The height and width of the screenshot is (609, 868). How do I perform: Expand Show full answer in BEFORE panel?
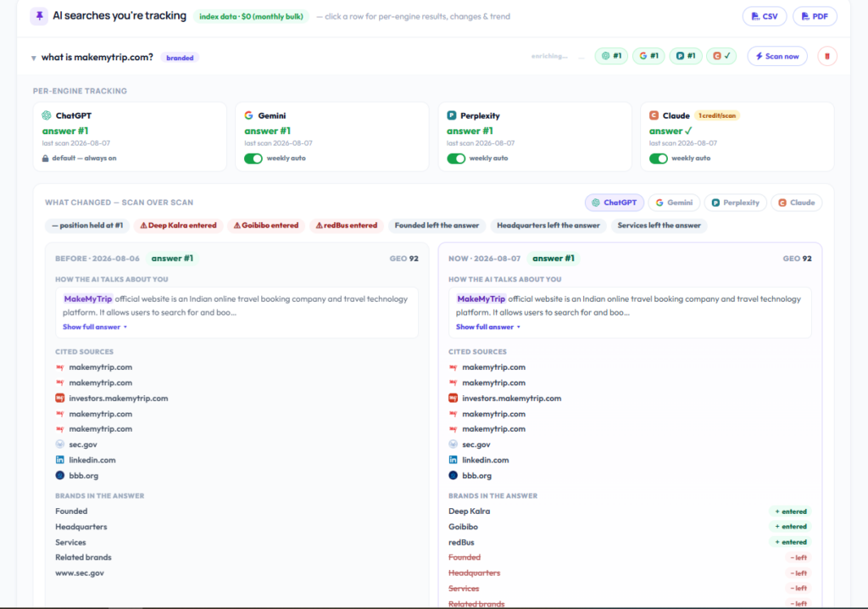point(95,327)
